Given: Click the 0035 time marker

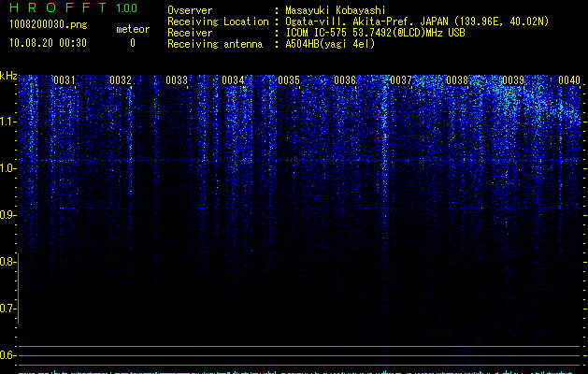Looking at the screenshot, I should [x=289, y=80].
